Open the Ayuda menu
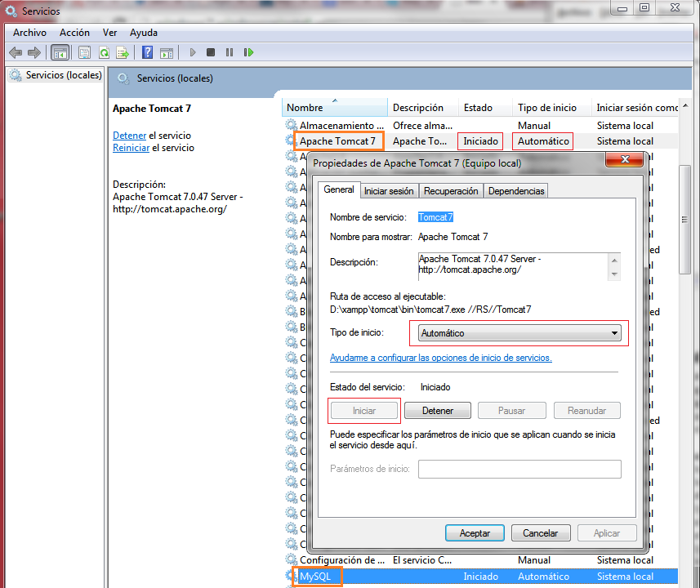 [x=144, y=33]
